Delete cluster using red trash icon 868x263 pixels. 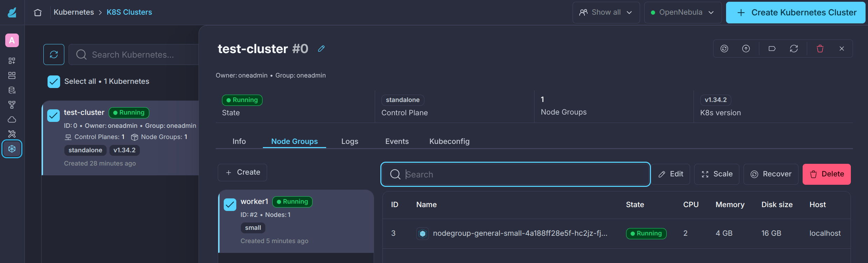(820, 49)
